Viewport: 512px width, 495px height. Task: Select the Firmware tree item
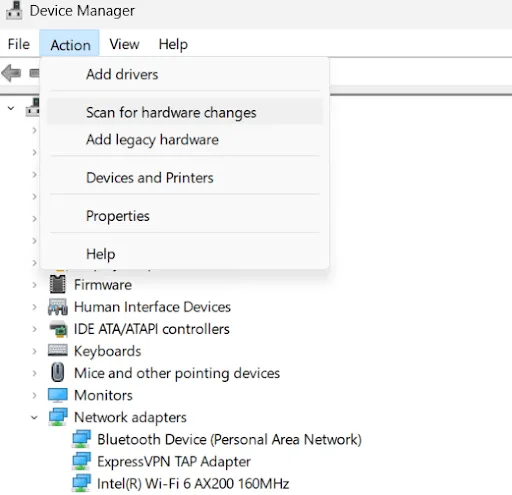click(103, 285)
